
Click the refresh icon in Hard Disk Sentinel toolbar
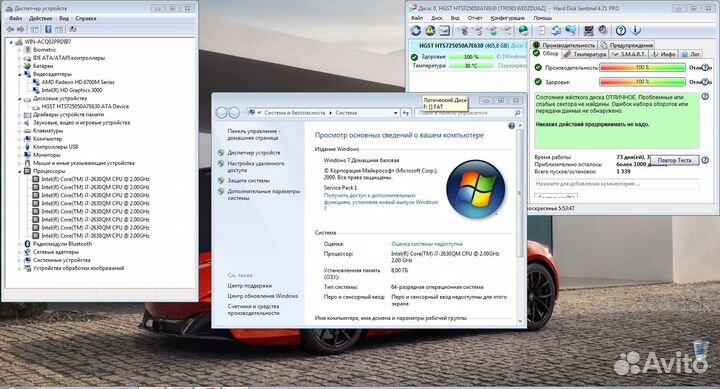pos(416,31)
